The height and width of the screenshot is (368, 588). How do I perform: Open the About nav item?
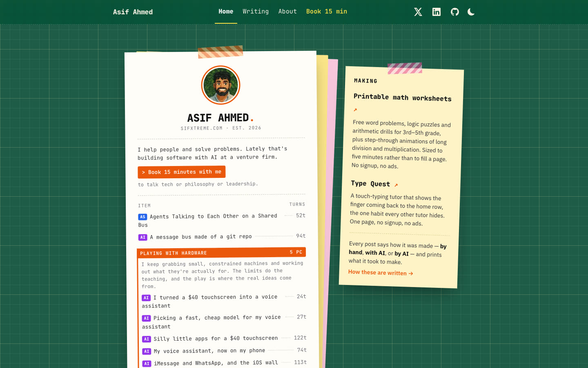(x=287, y=11)
